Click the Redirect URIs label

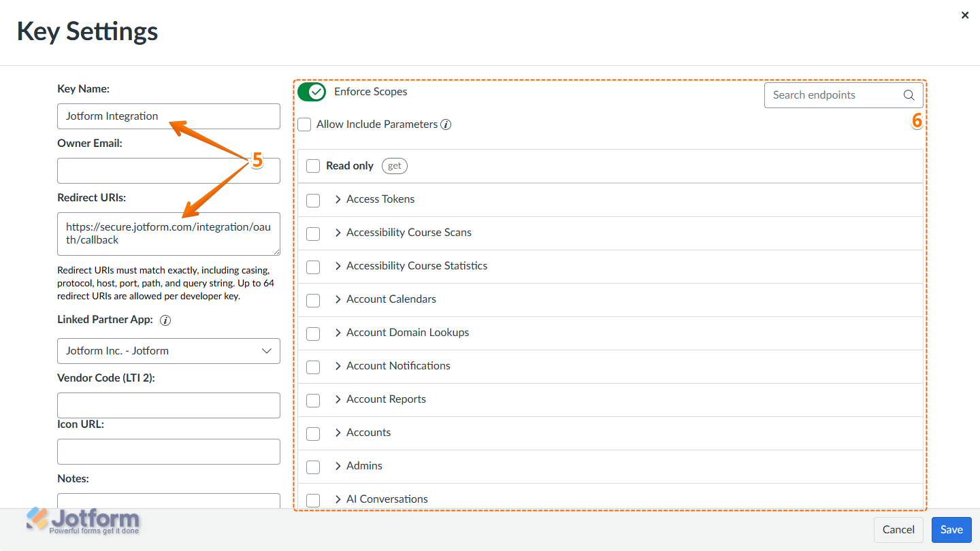[92, 198]
